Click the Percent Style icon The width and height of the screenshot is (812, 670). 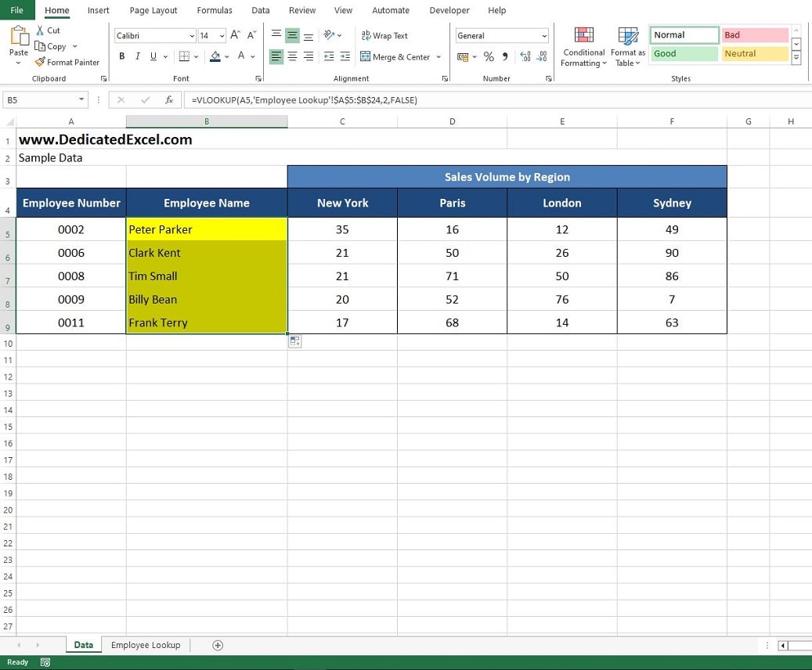pyautogui.click(x=487, y=57)
